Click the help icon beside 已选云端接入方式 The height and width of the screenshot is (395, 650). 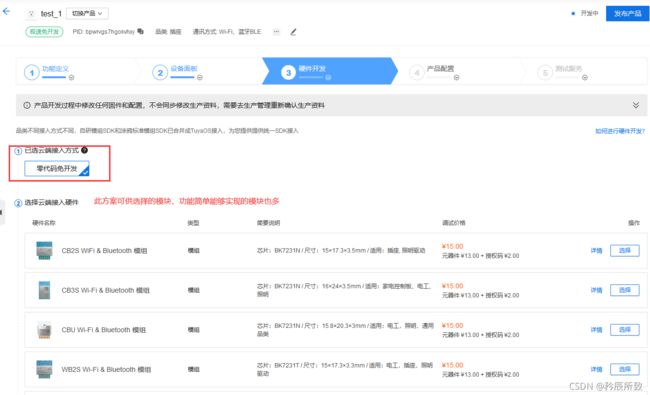pos(84,150)
